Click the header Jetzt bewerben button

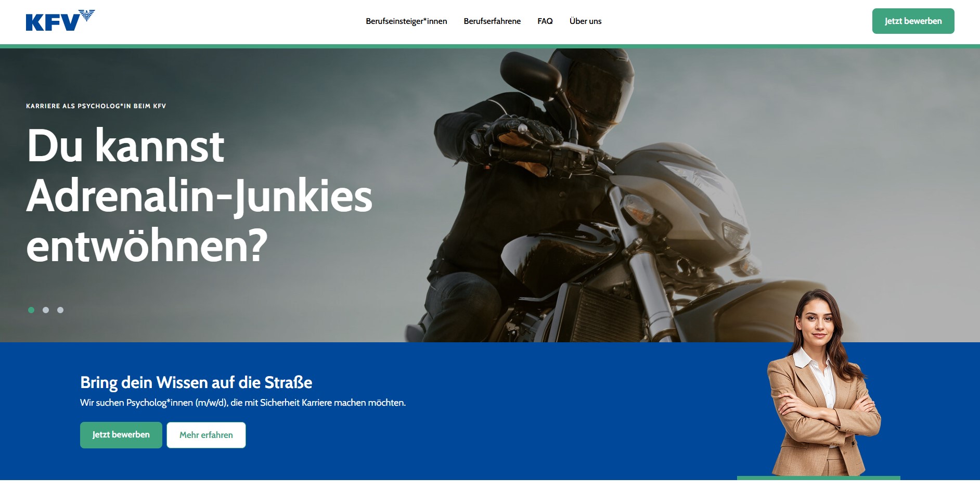[x=913, y=21]
